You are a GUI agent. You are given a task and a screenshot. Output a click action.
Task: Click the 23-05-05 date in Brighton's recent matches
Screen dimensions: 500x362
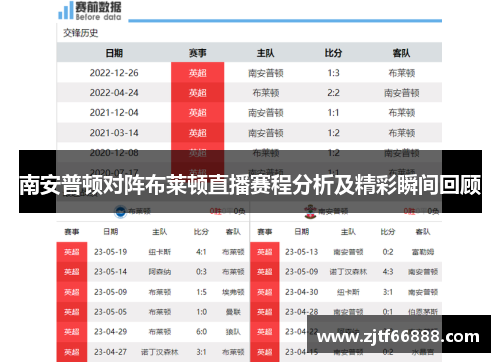111,312
